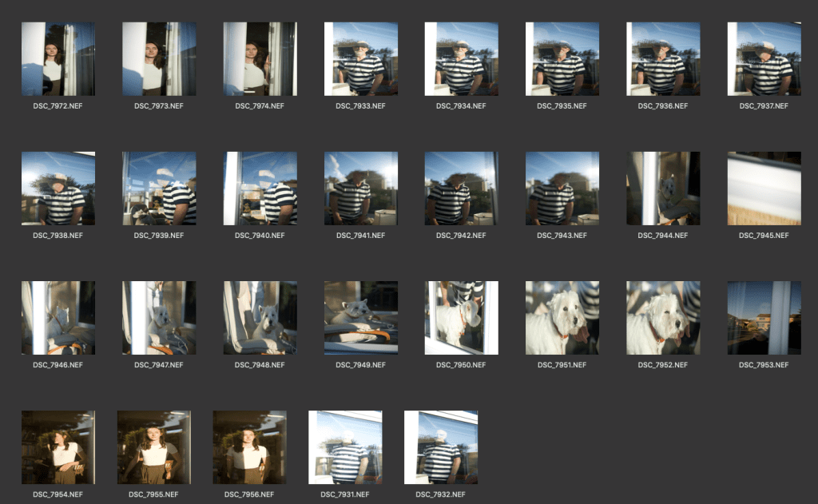Select photo DSC_7933.NEF
818x504 pixels.
pyautogui.click(x=360, y=59)
